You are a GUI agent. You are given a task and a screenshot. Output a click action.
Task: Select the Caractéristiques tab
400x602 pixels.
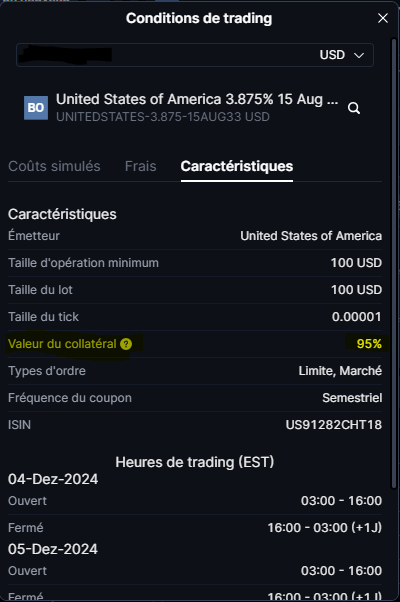(x=237, y=166)
